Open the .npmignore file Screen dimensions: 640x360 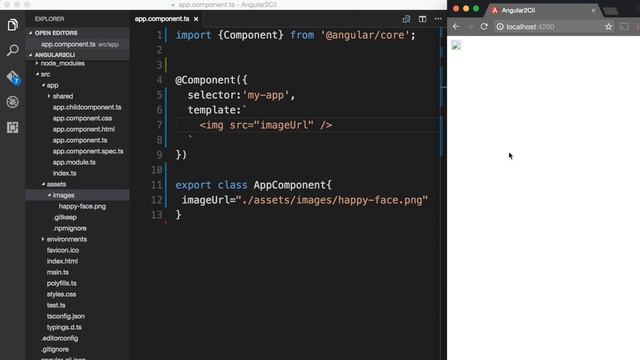(x=69, y=229)
